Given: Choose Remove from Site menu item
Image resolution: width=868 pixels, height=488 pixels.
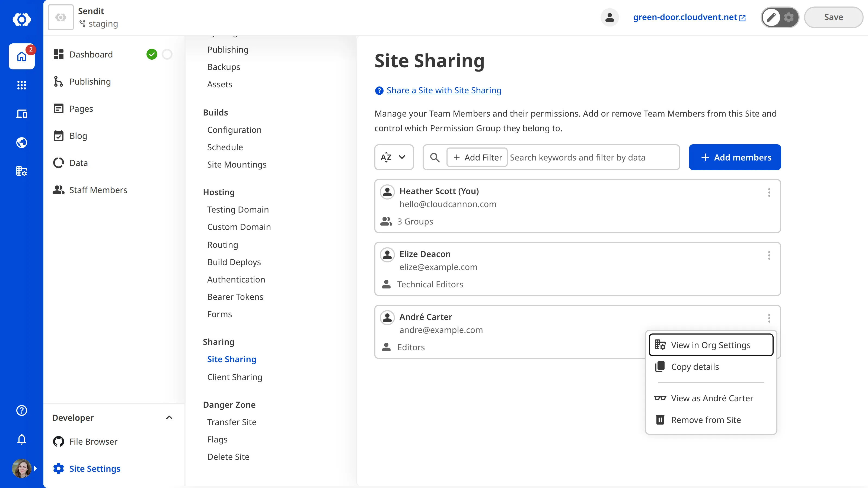Looking at the screenshot, I should (711, 420).
